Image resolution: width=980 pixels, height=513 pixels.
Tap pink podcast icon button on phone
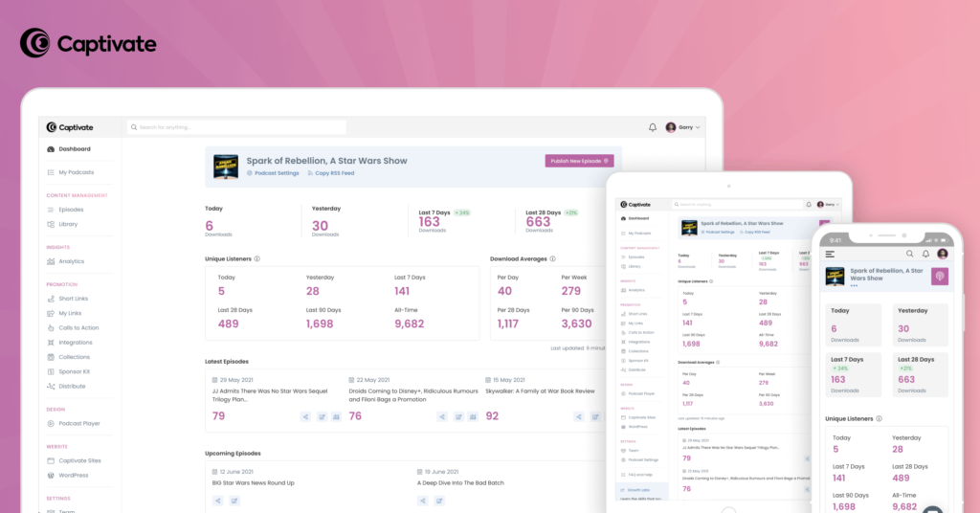(940, 276)
